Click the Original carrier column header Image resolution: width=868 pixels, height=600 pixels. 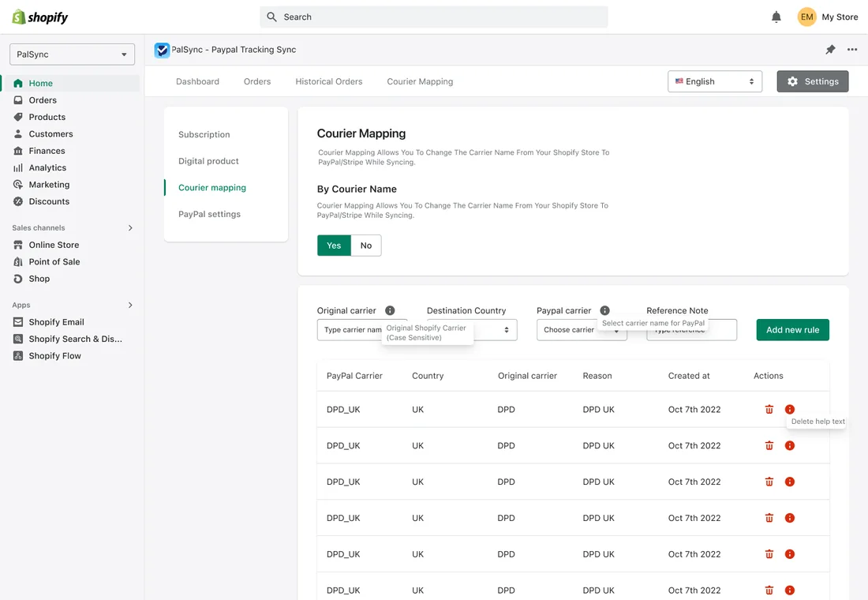527,376
